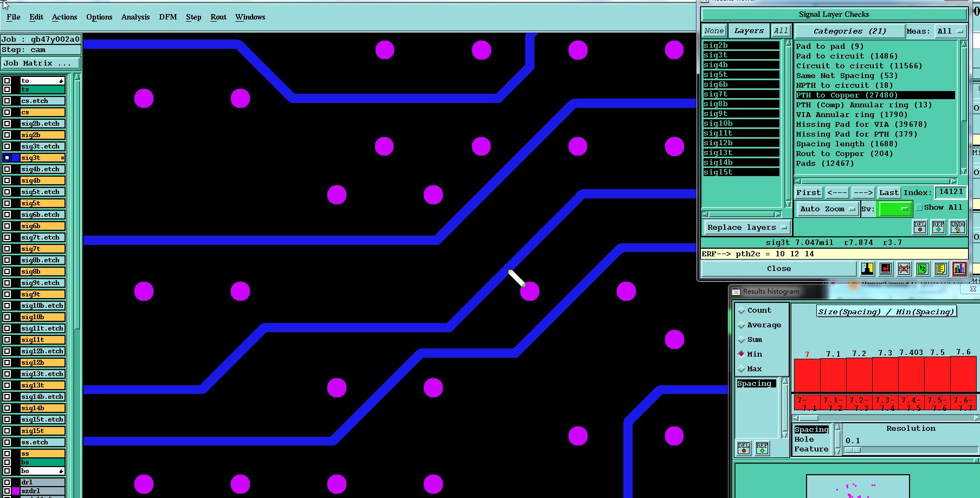Viewport: 980px width, 498px height.
Task: Open the Windows menu
Action: pos(250,17)
